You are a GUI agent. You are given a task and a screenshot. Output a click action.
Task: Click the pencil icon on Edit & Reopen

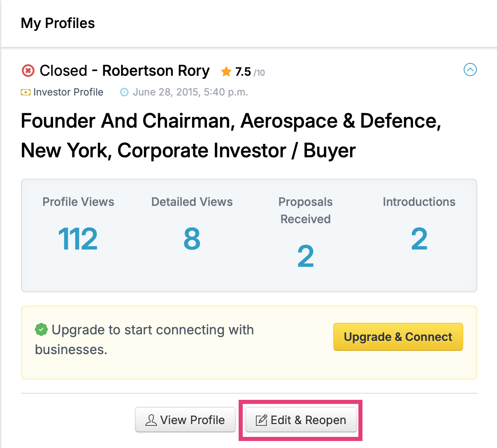[x=261, y=420]
